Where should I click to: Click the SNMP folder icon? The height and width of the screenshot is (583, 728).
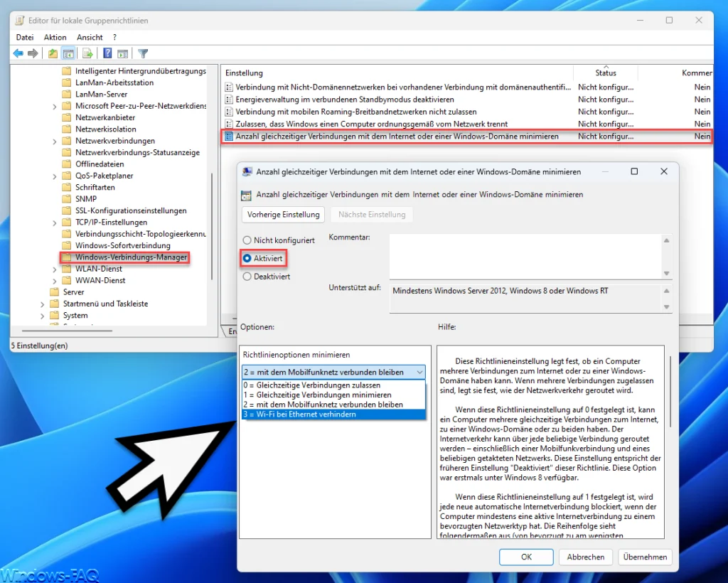coord(67,198)
